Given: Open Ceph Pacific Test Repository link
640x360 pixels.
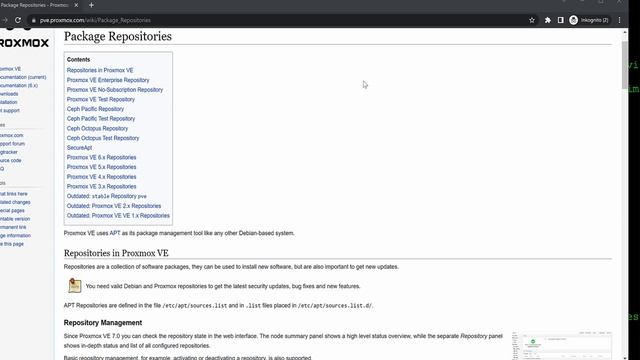Looking at the screenshot, I should pyautogui.click(x=101, y=119).
